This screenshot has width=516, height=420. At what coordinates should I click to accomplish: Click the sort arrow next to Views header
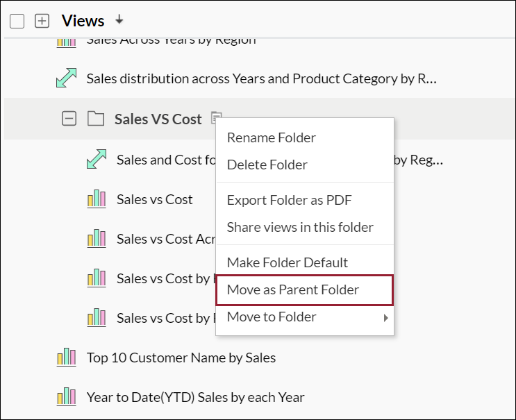[x=119, y=20]
